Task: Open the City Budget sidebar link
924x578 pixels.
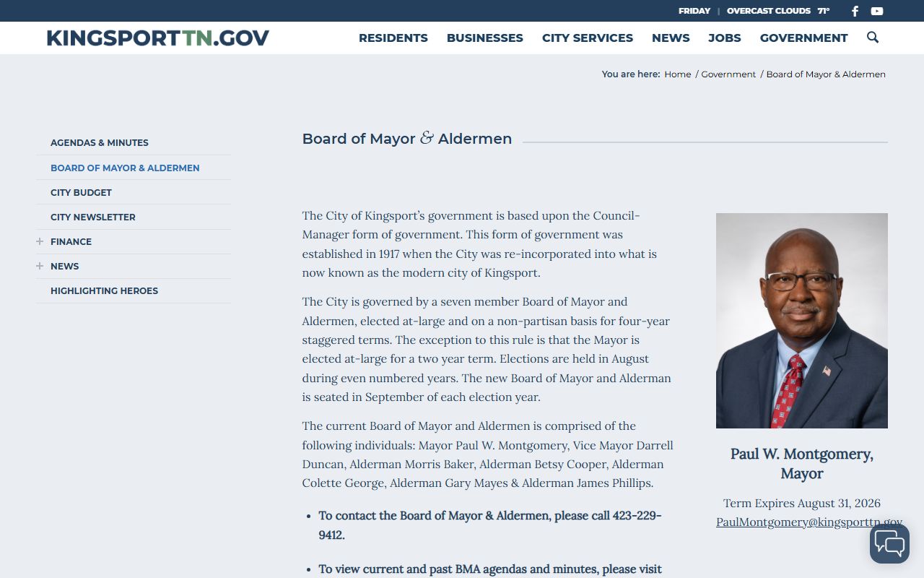Action: click(81, 192)
